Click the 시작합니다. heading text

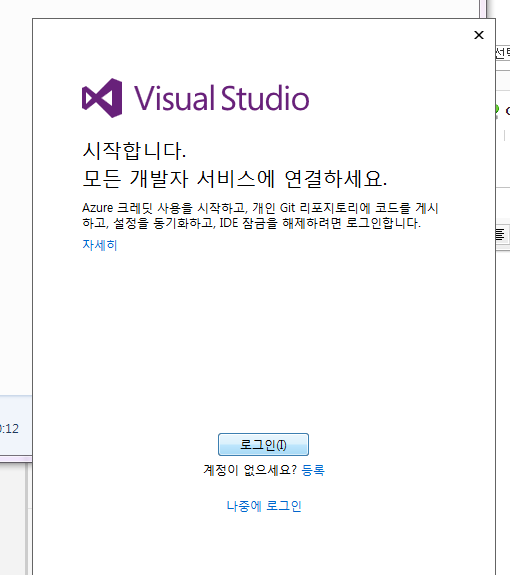pos(134,151)
